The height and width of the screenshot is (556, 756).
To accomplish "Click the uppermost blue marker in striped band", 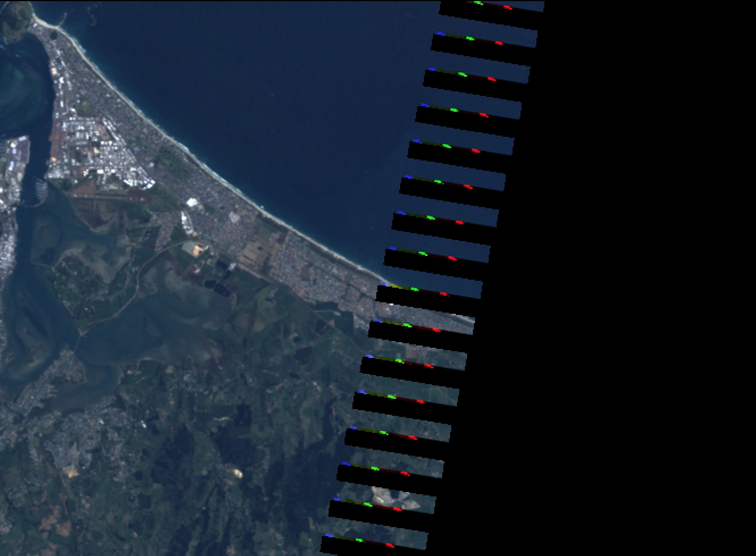I will click(x=440, y=33).
